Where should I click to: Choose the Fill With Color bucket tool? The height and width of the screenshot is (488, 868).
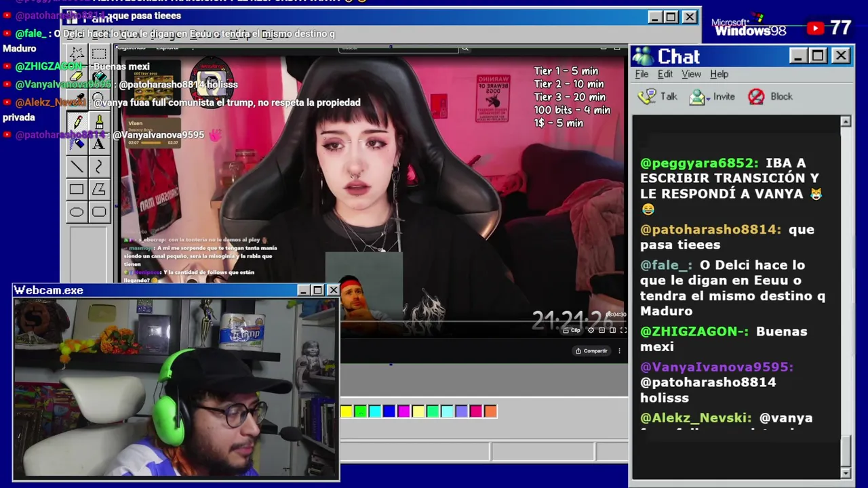pos(99,77)
